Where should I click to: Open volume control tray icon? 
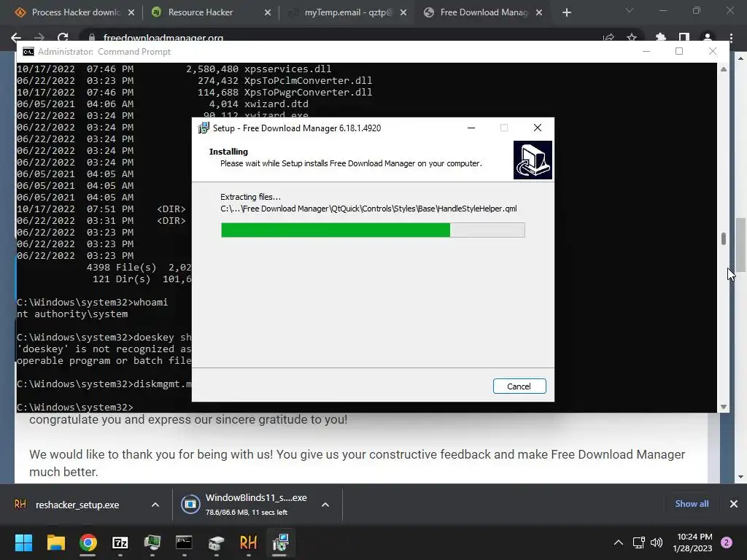657,542
